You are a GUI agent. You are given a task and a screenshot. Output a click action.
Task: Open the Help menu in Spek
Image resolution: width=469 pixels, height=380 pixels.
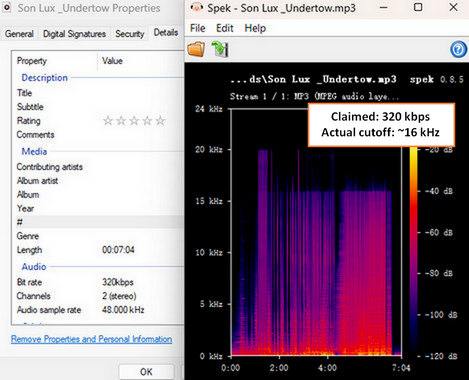pyautogui.click(x=255, y=28)
